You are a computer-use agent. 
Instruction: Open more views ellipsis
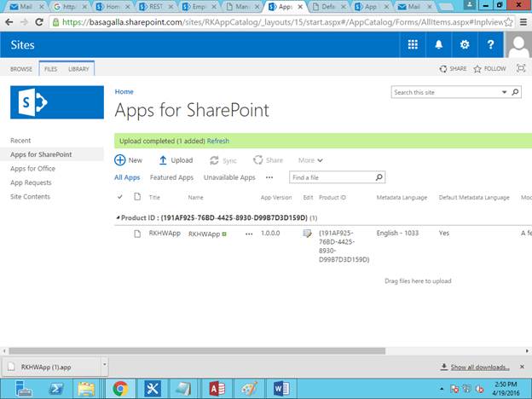pyautogui.click(x=269, y=177)
